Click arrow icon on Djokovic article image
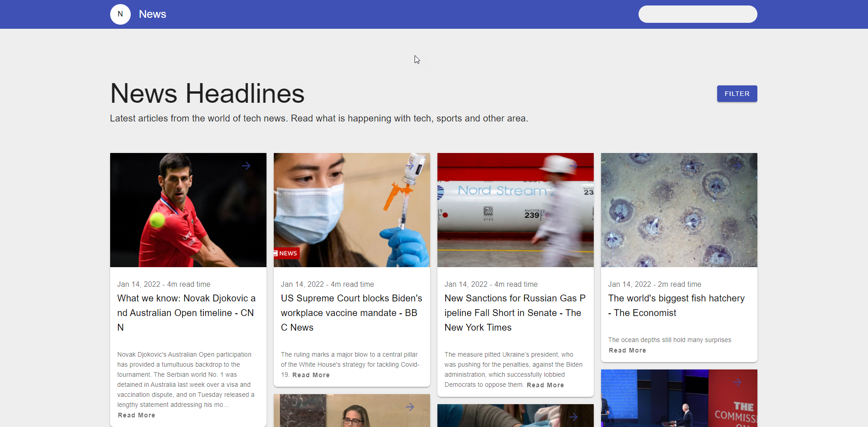 [x=246, y=166]
